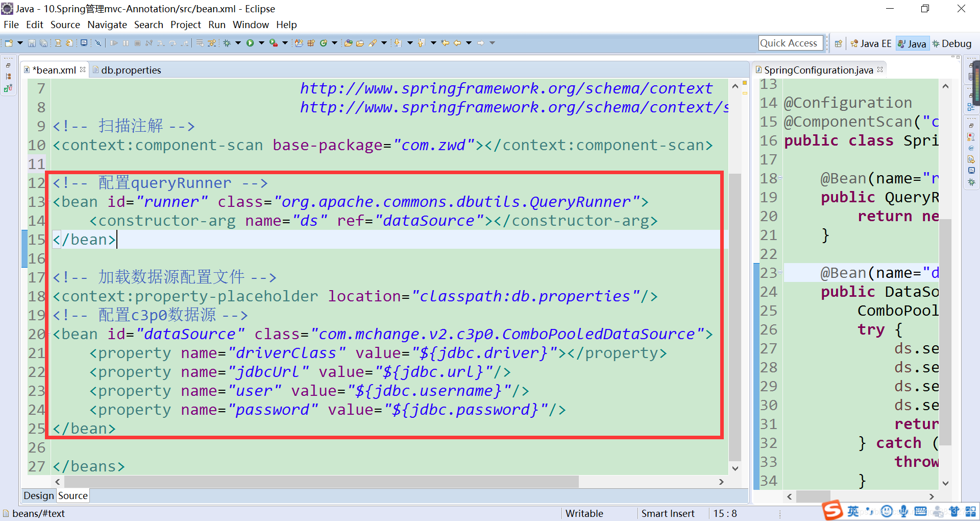The width and height of the screenshot is (980, 521).
Task: Click the Last Edit Location toolbar icon
Action: [x=445, y=43]
